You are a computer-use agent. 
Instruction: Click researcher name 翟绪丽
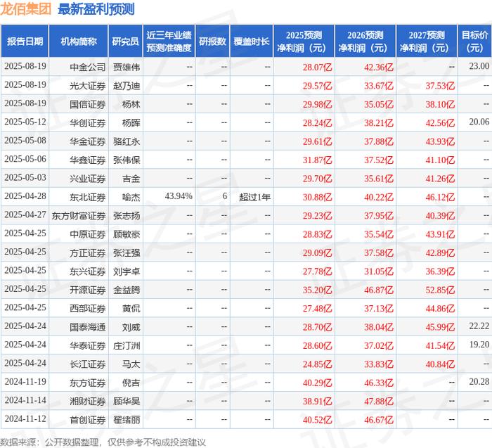click(x=127, y=420)
